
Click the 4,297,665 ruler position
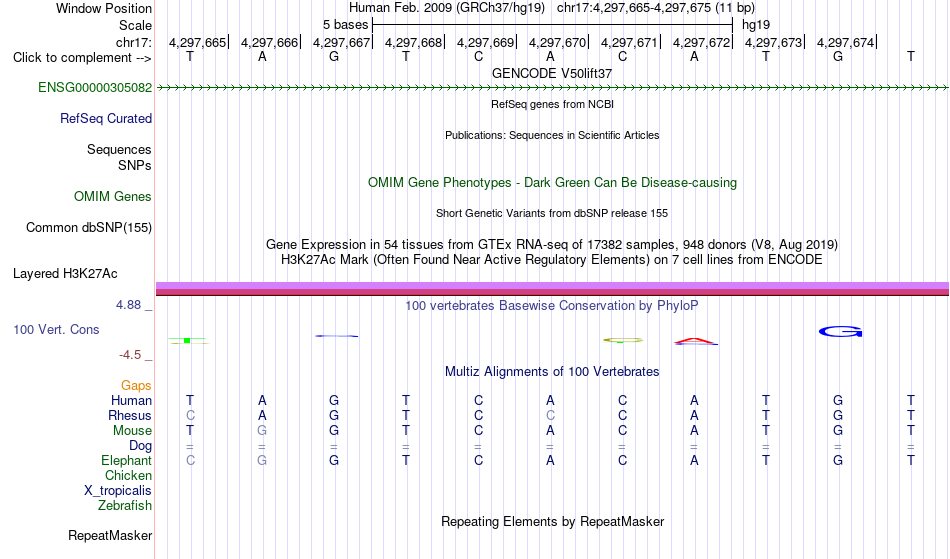(197, 42)
